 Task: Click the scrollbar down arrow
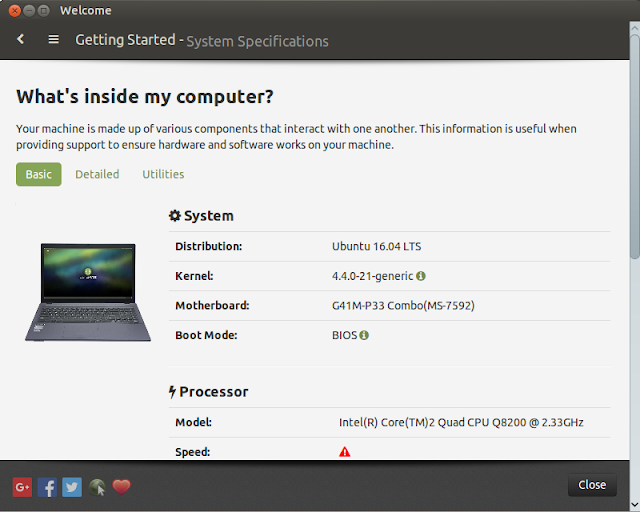(x=635, y=505)
